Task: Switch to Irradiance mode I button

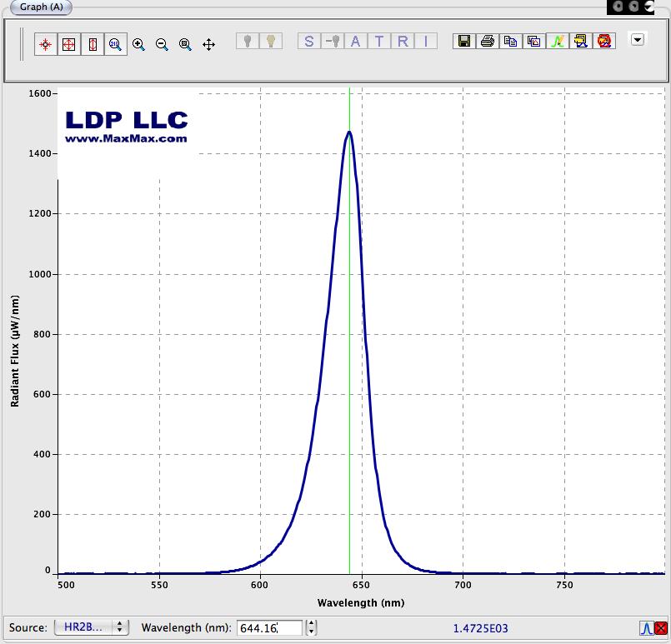Action: (x=426, y=42)
